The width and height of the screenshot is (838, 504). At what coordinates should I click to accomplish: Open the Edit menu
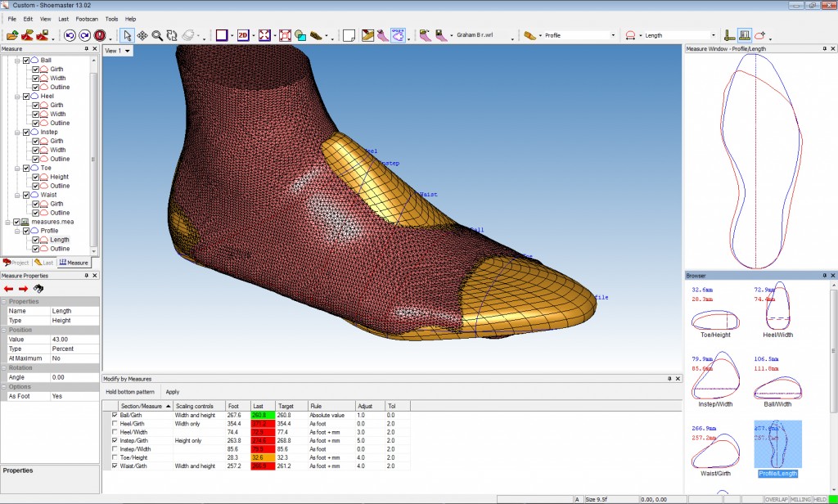pyautogui.click(x=28, y=19)
